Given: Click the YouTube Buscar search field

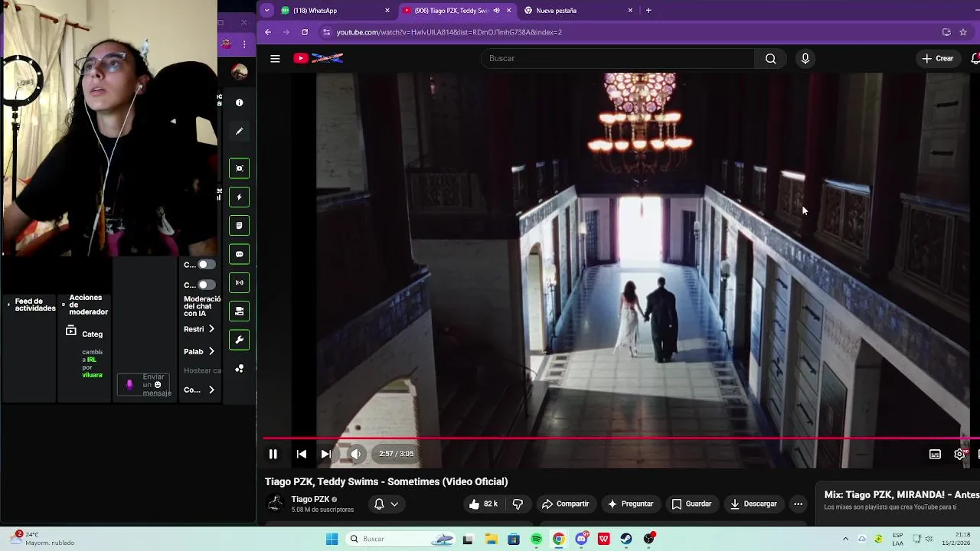Looking at the screenshot, I should tap(619, 58).
